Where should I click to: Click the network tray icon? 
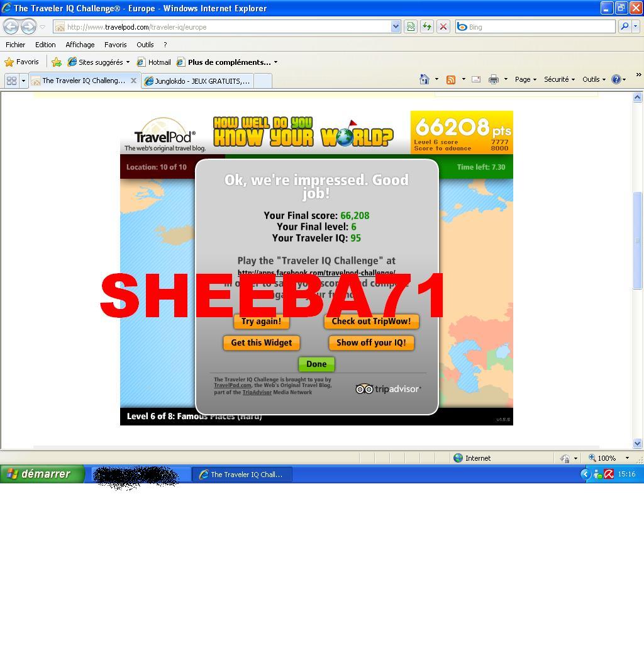pyautogui.click(x=598, y=475)
